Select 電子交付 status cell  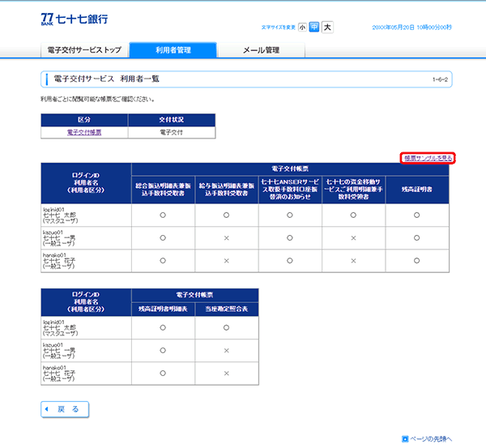(x=172, y=132)
